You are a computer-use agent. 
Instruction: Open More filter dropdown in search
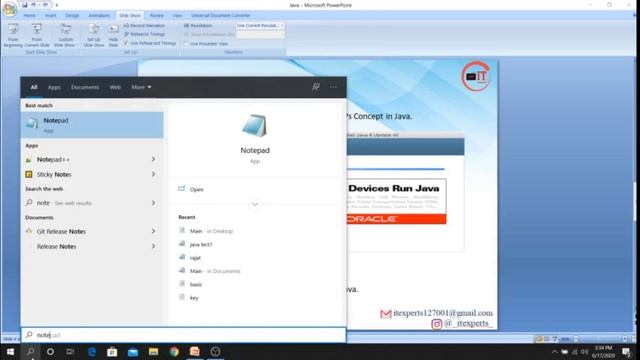tap(141, 87)
